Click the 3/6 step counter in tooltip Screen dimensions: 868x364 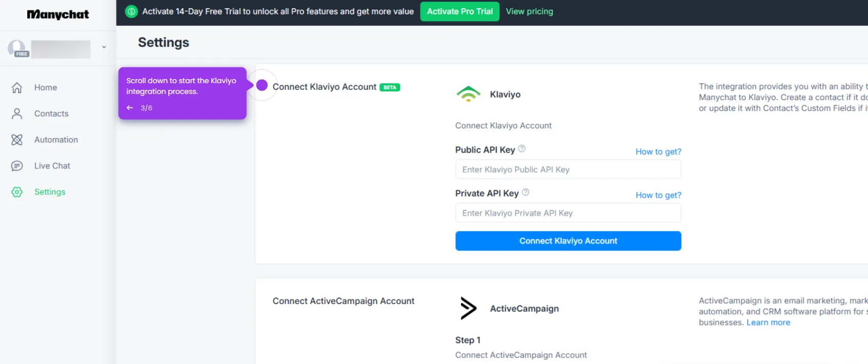pos(147,108)
